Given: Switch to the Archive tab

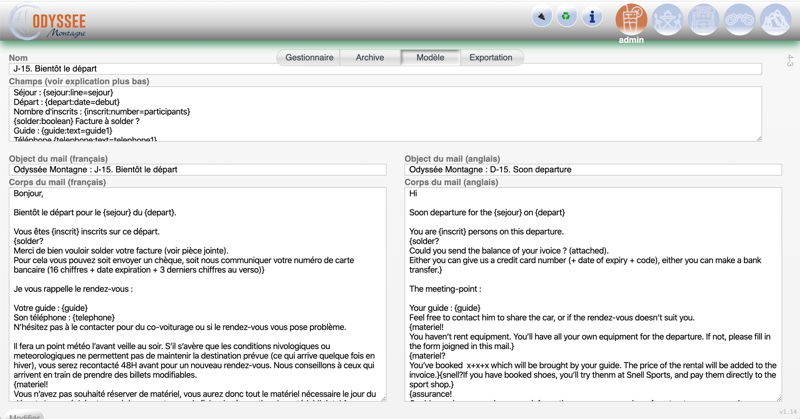Looking at the screenshot, I should click(x=370, y=58).
